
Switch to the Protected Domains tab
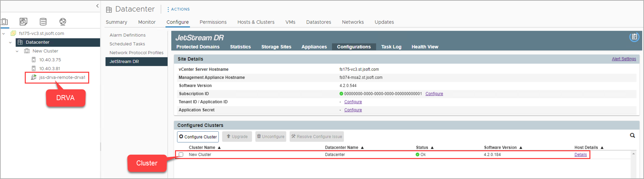(198, 47)
